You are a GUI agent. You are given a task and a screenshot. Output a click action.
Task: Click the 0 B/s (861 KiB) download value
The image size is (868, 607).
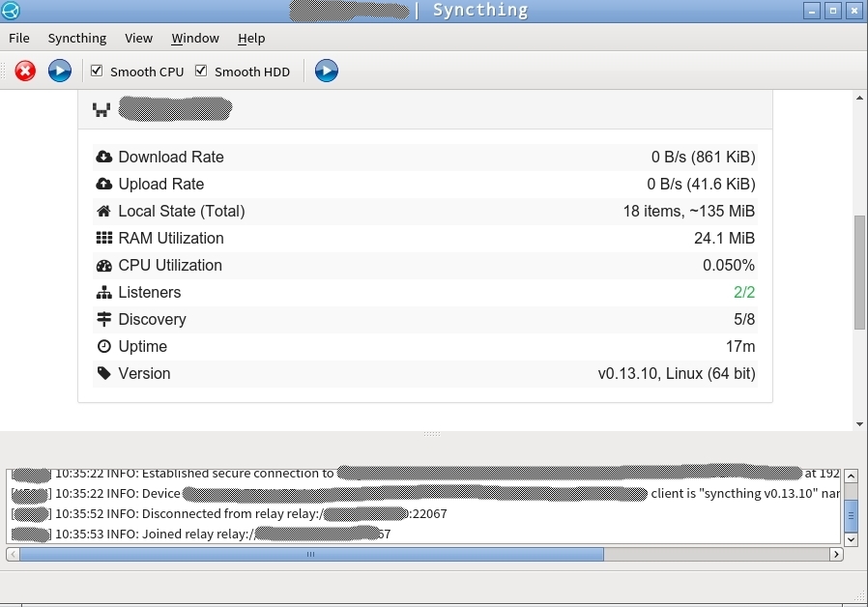coord(703,157)
